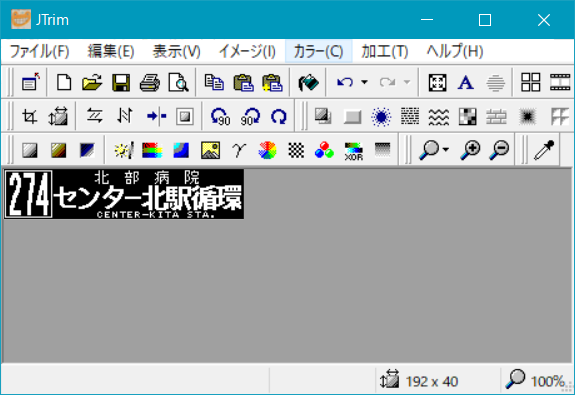Image resolution: width=575 pixels, height=395 pixels.
Task: Zoom out with minus magnifier
Action: click(x=499, y=150)
